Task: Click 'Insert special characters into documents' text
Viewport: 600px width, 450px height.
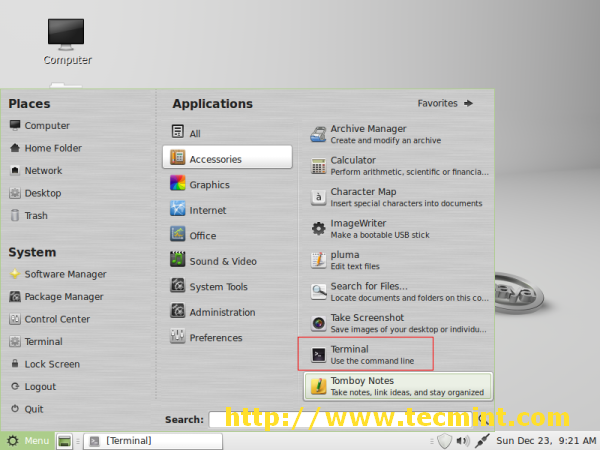Action: point(406,204)
